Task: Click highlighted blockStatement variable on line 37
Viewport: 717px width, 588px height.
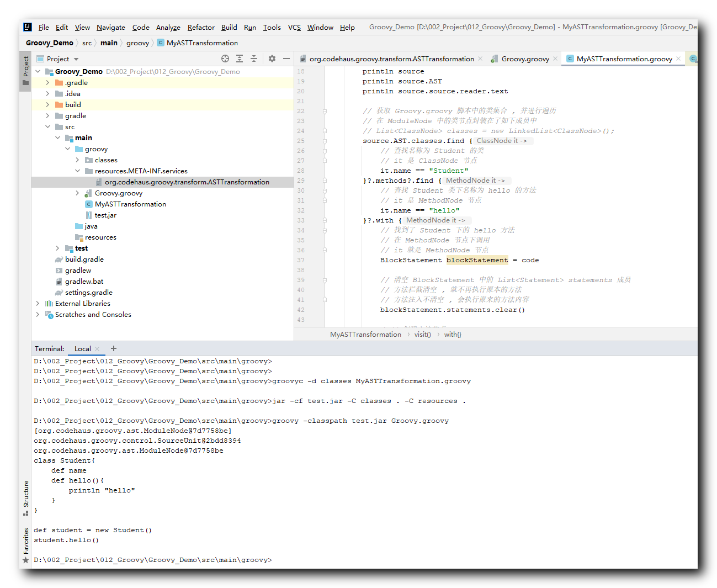Action: [x=477, y=260]
